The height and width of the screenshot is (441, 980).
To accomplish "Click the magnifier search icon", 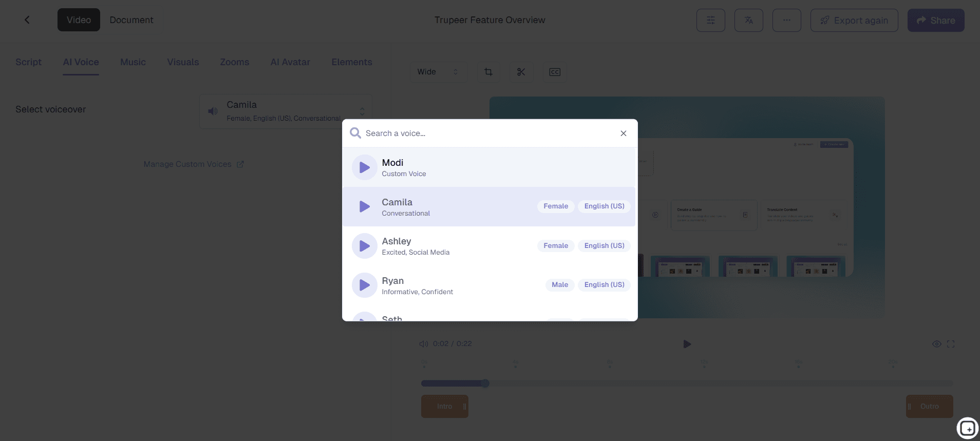I will 355,133.
